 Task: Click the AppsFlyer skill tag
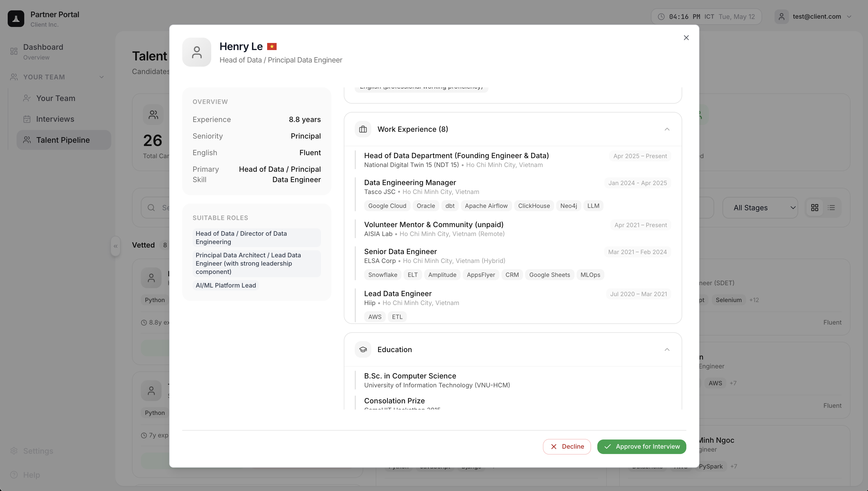point(480,275)
